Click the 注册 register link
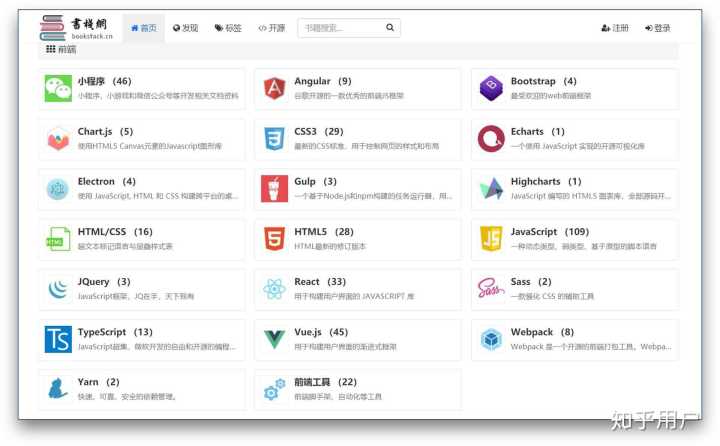 (615, 28)
